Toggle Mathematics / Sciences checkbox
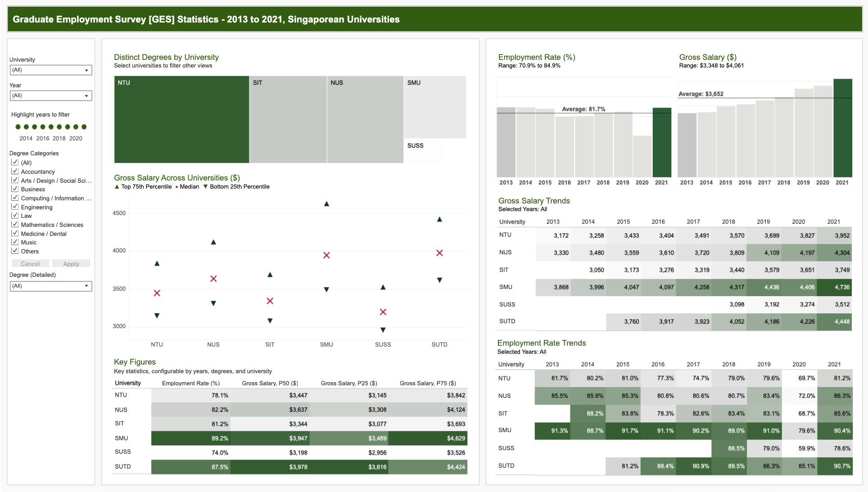 (x=15, y=225)
